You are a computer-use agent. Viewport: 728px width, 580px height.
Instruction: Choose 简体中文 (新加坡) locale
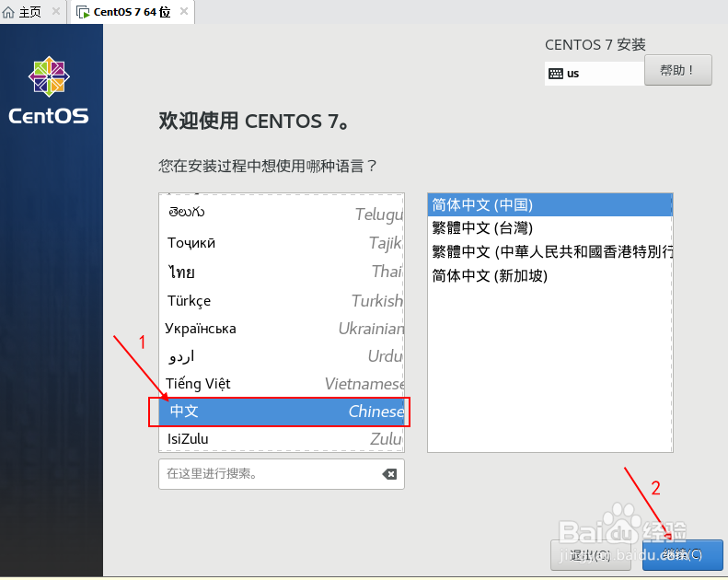coord(549,276)
